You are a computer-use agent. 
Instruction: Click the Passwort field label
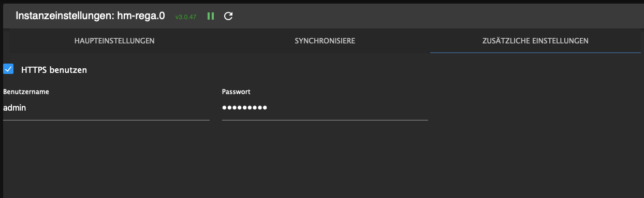pyautogui.click(x=236, y=92)
